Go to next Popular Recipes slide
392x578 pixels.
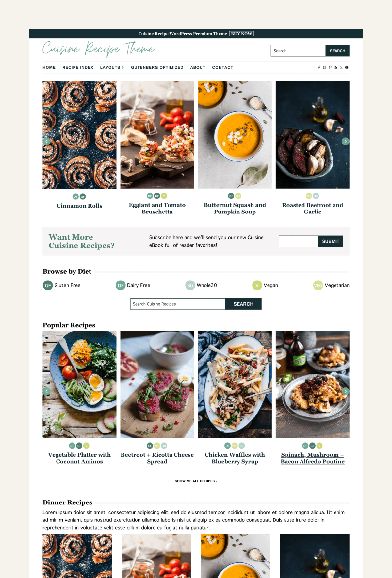coord(345,391)
